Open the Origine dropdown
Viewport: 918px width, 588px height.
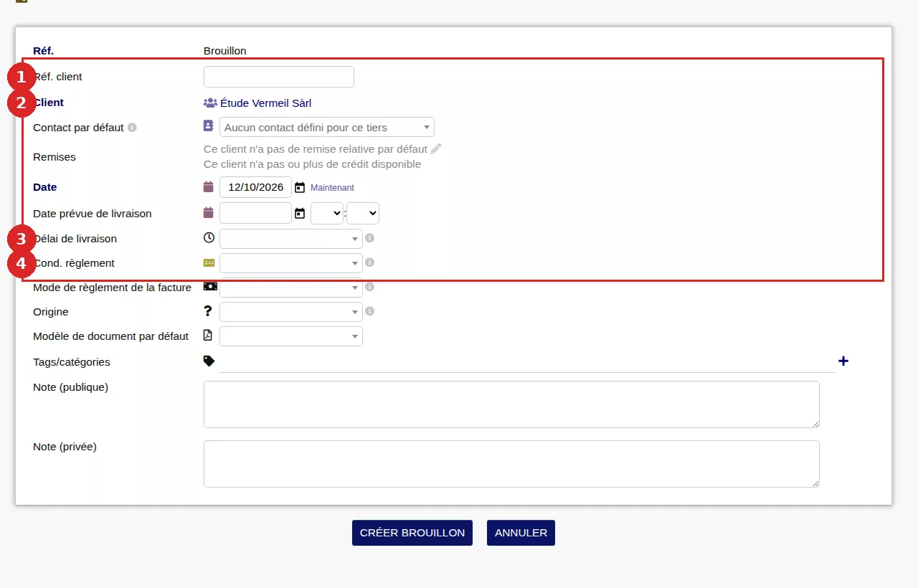pyautogui.click(x=291, y=312)
